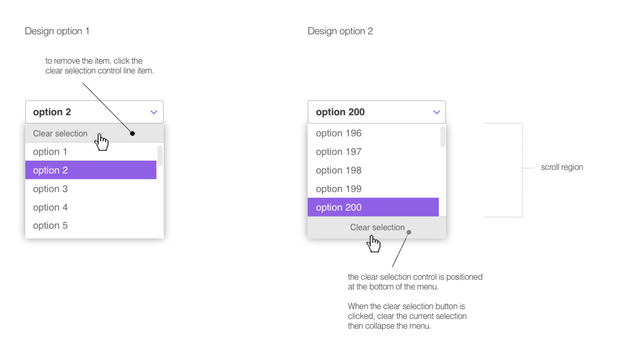Select option 3 from the list
This screenshot has height=364, width=634.
(50, 188)
